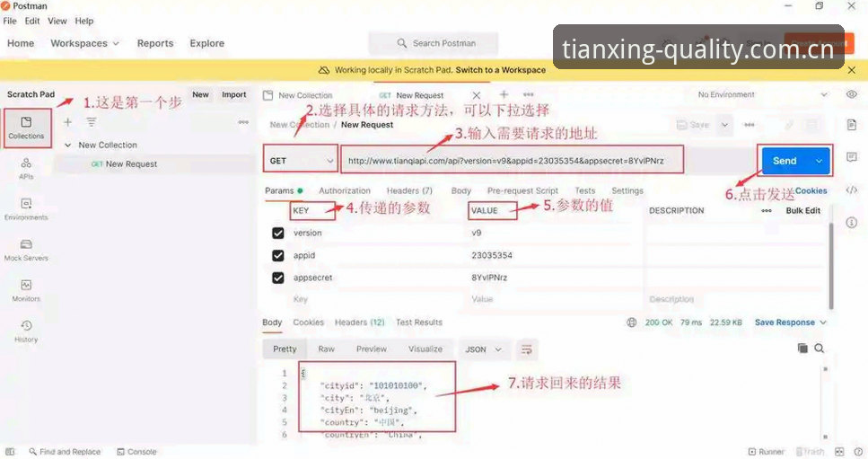Image resolution: width=868 pixels, height=459 pixels.
Task: Click the filter collections icon
Action: pos(92,122)
